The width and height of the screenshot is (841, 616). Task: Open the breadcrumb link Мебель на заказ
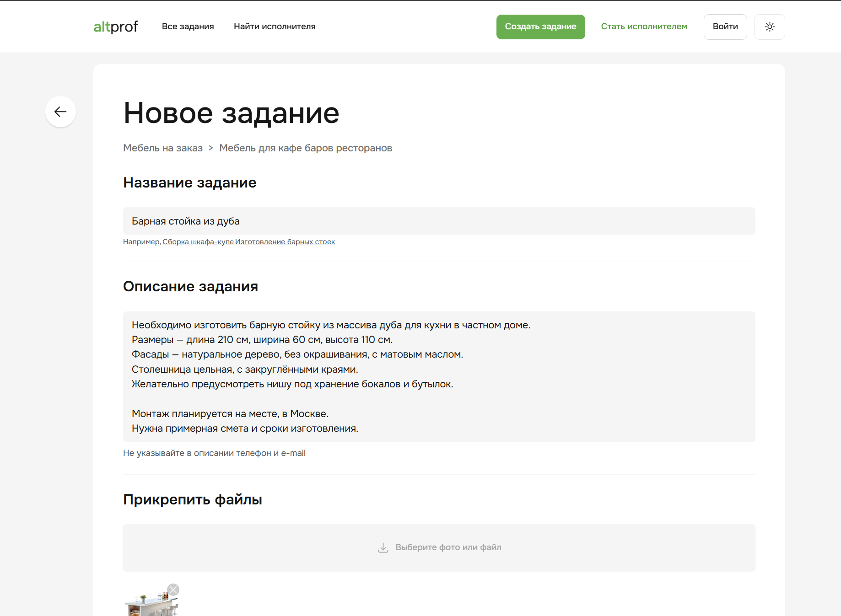(x=162, y=148)
